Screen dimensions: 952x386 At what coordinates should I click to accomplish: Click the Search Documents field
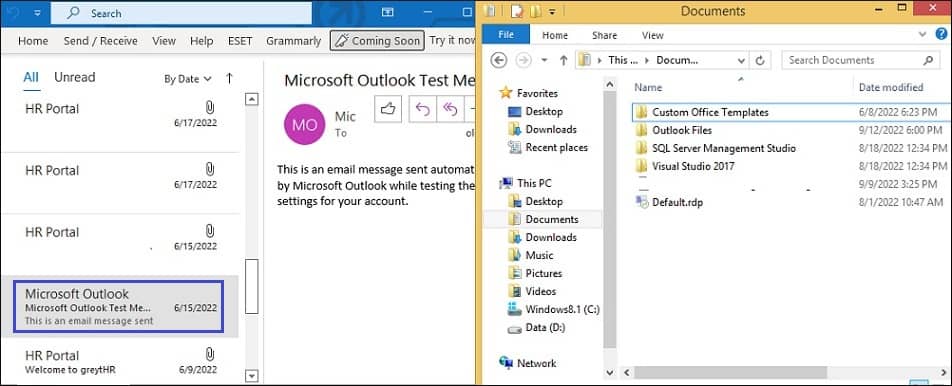click(860, 60)
